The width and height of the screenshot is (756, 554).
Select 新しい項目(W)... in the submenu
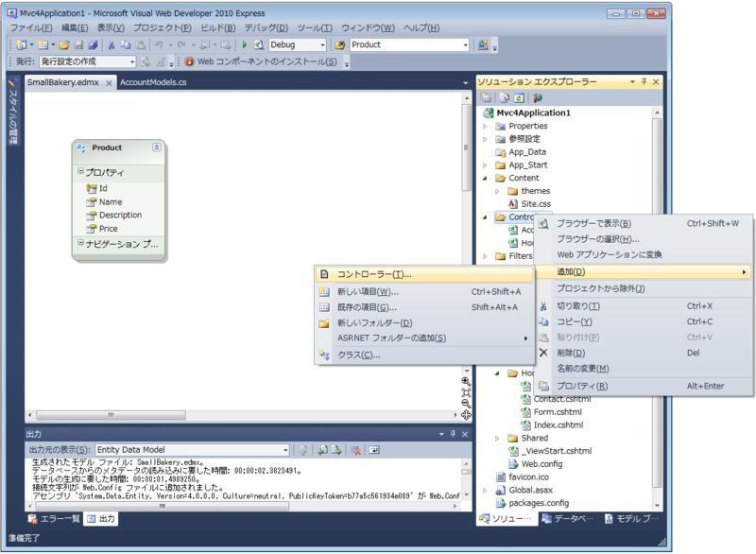point(424,292)
